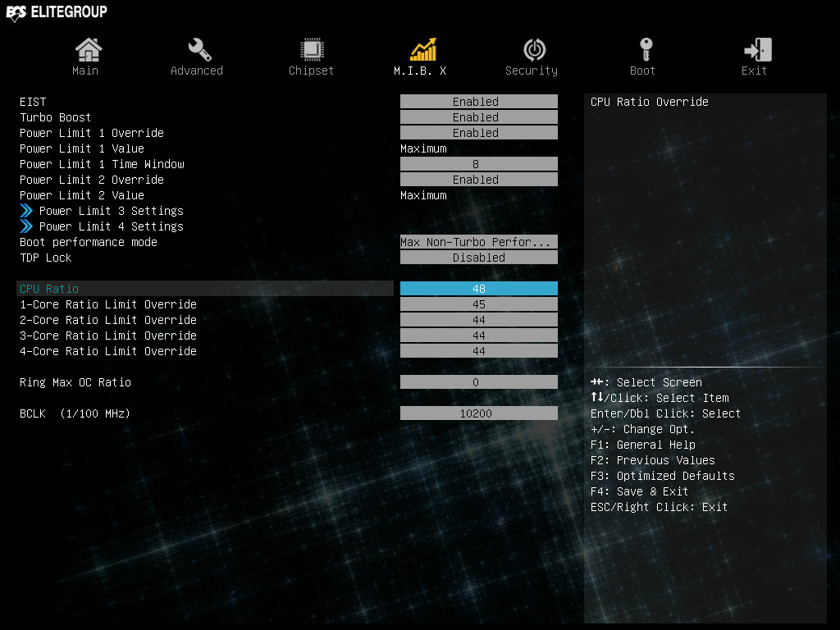This screenshot has width=840, height=630.
Task: Click the TDP Lock label
Action: pyautogui.click(x=46, y=258)
